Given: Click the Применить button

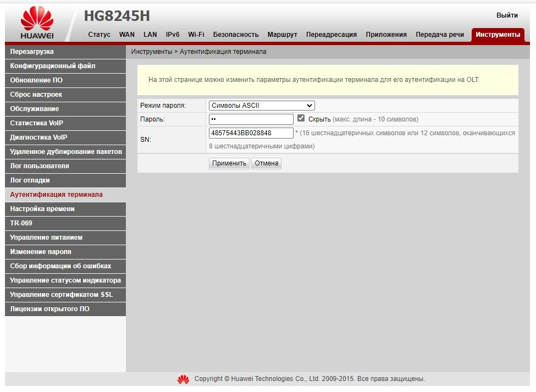Looking at the screenshot, I should coord(229,163).
